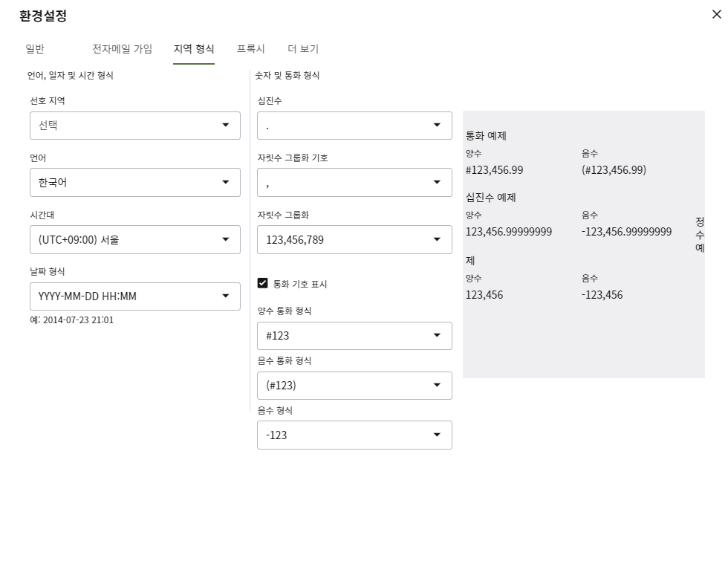Click the arrow icon in 선호 지역 dropdown
The image size is (728, 587).
pyautogui.click(x=226, y=126)
